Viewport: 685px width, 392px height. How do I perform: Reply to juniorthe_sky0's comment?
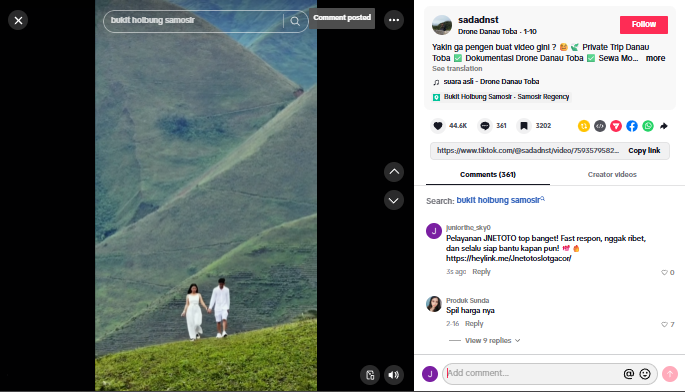tap(481, 272)
